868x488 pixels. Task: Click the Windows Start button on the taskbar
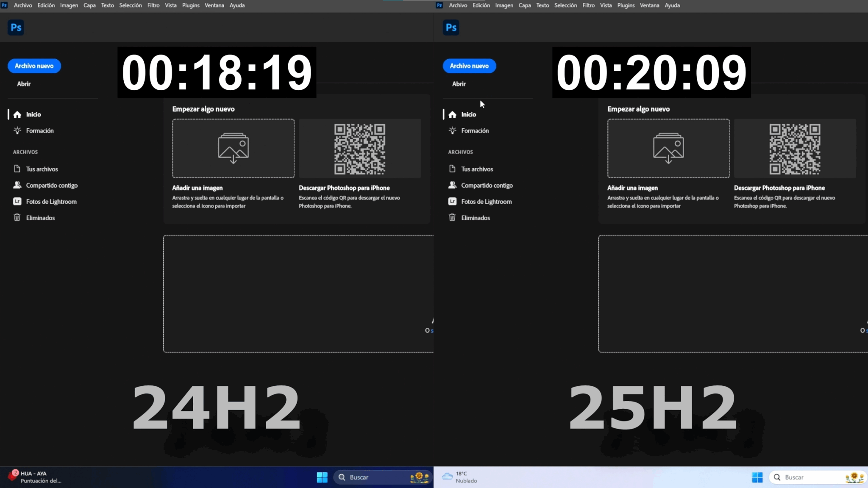[x=322, y=477]
